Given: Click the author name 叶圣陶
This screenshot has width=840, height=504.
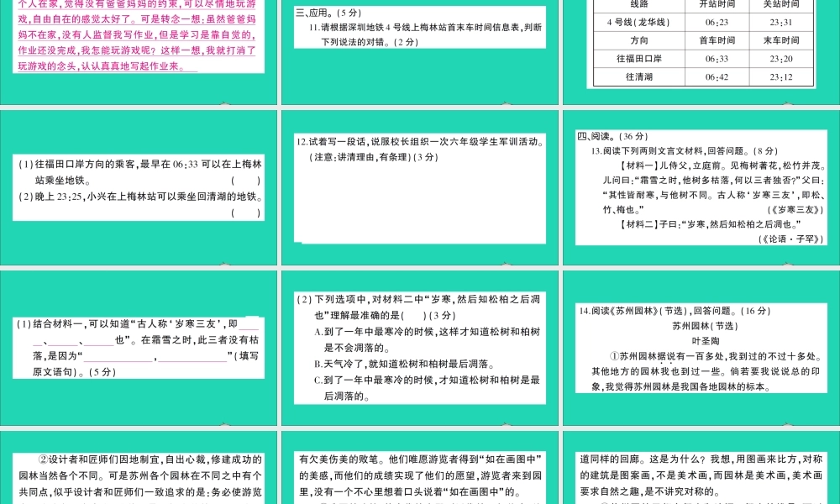Looking at the screenshot, I should (x=706, y=341).
